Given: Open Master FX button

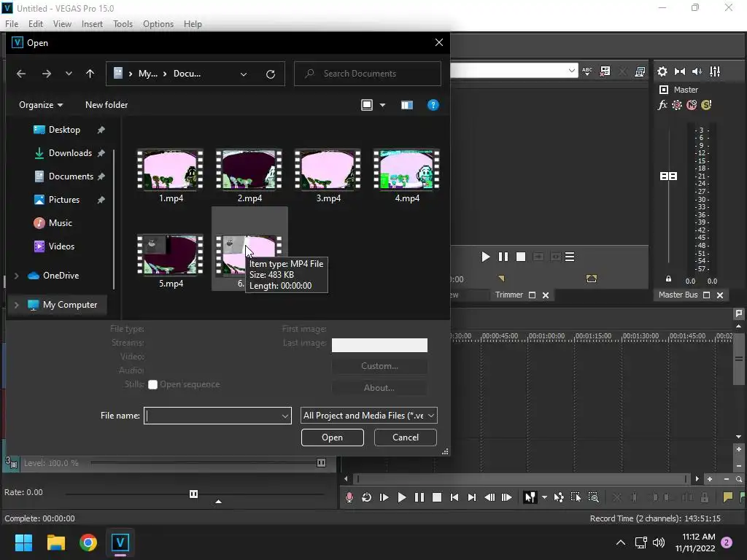Looking at the screenshot, I should point(662,105).
